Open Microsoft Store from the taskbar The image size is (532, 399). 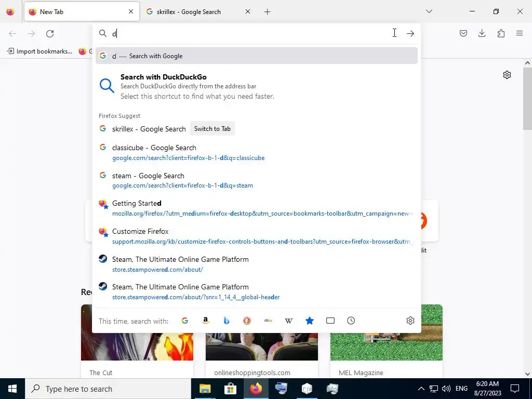[x=230, y=389]
